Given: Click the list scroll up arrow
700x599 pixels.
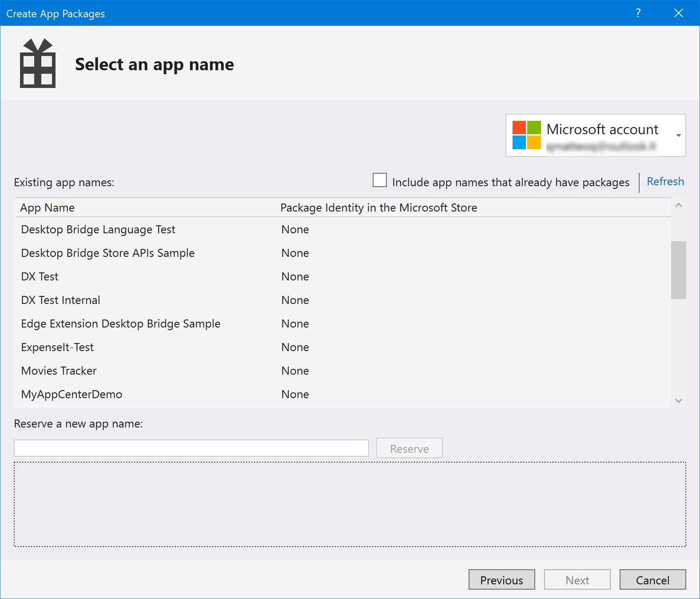Looking at the screenshot, I should click(x=678, y=205).
